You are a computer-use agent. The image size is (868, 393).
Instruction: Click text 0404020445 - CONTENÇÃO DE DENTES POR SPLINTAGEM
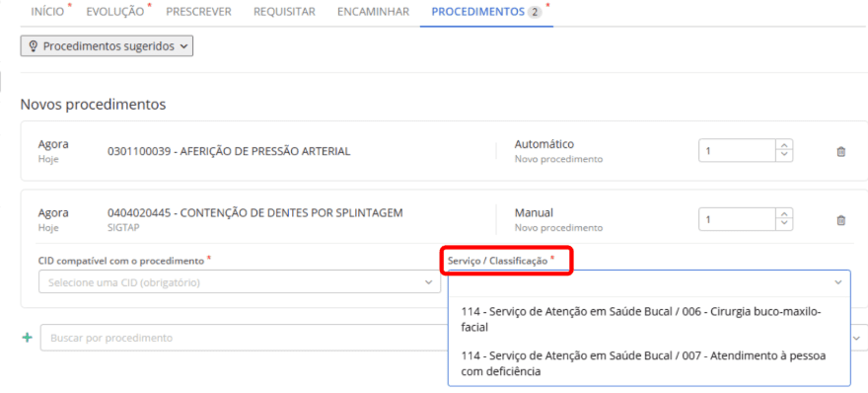(x=255, y=213)
